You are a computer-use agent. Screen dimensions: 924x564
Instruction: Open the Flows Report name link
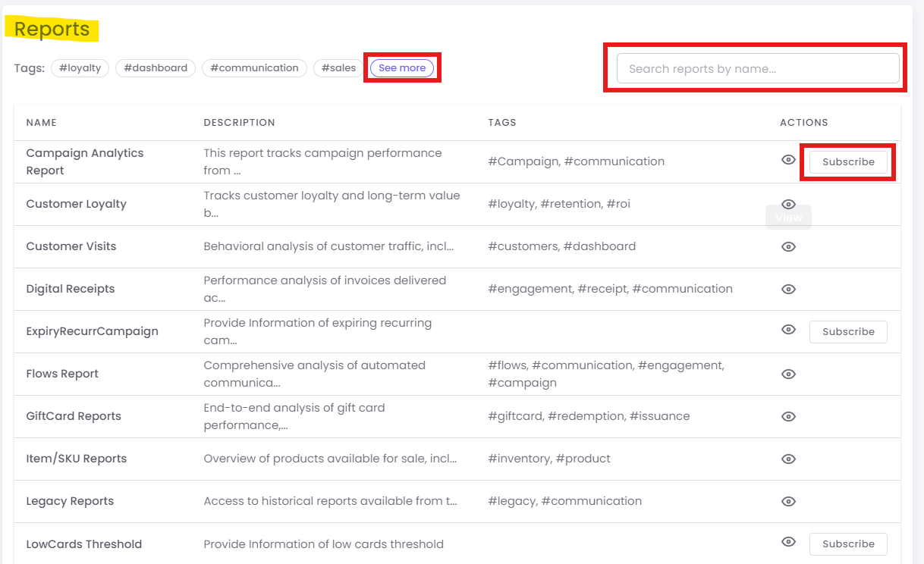coord(62,374)
